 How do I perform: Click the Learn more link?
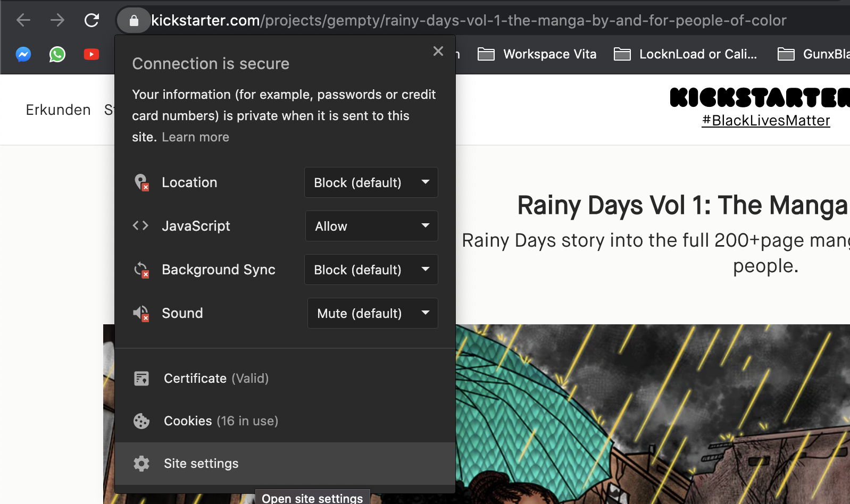195,137
